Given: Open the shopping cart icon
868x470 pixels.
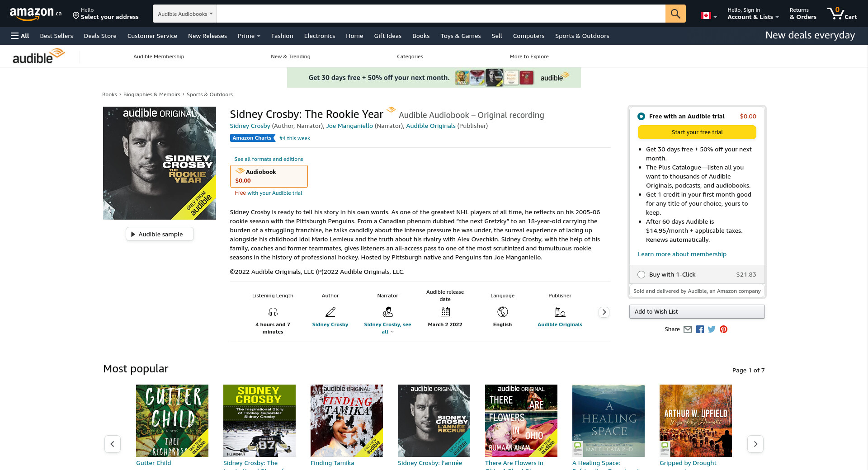Looking at the screenshot, I should coord(842,14).
